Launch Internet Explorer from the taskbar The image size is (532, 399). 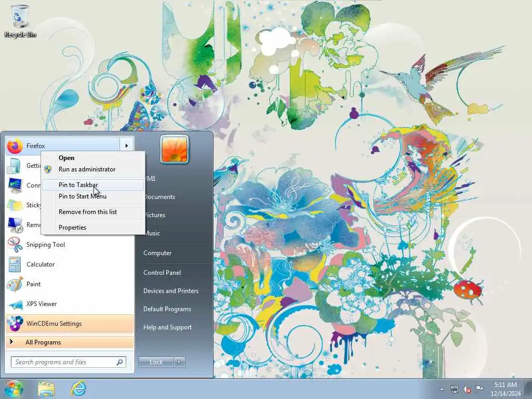pyautogui.click(x=78, y=389)
